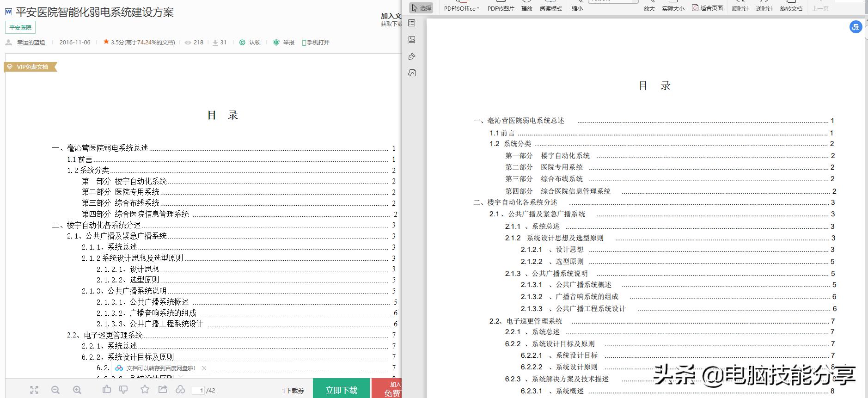The image size is (868, 398).
Task: Go to previous page with 上一页
Action: (x=820, y=8)
